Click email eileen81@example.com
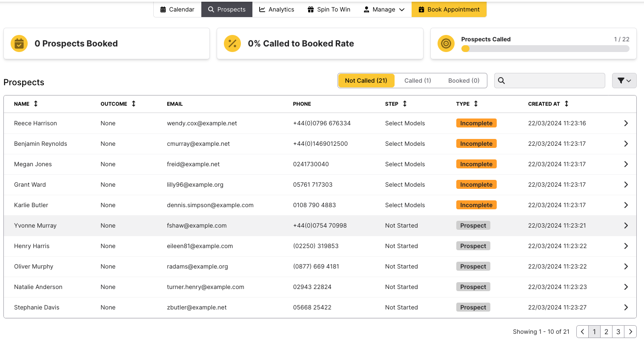 point(200,246)
